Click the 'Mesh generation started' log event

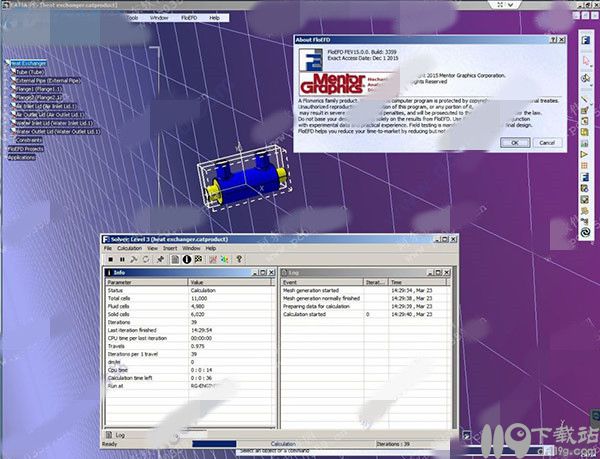coord(311,290)
